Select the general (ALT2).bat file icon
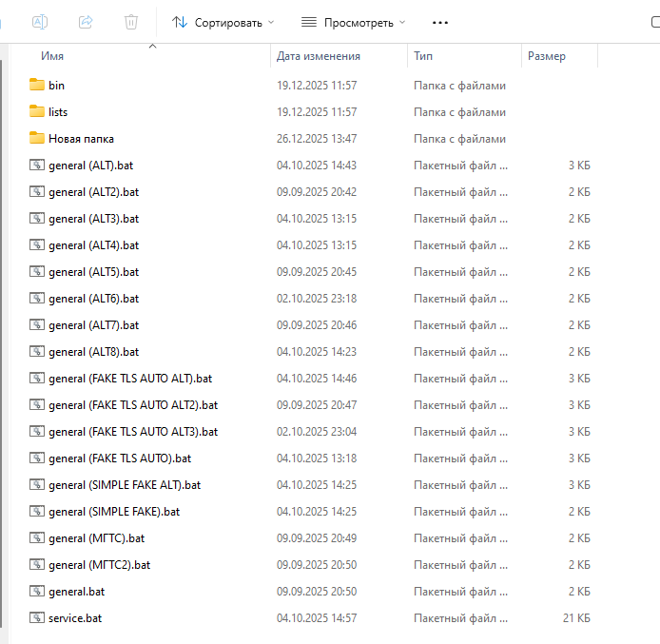 coord(37,191)
